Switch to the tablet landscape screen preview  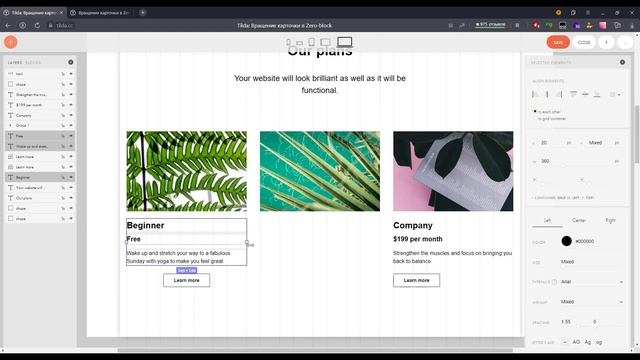click(325, 42)
